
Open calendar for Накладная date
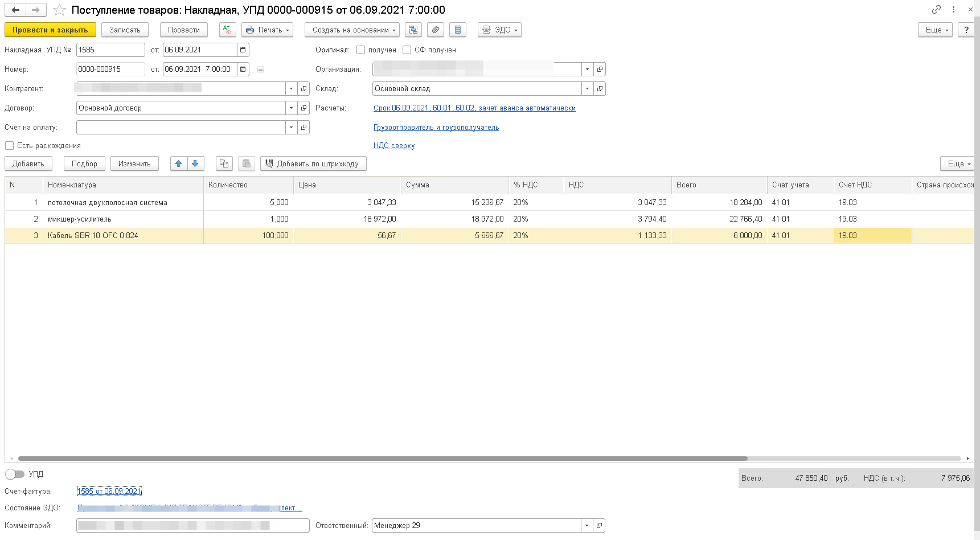(243, 50)
